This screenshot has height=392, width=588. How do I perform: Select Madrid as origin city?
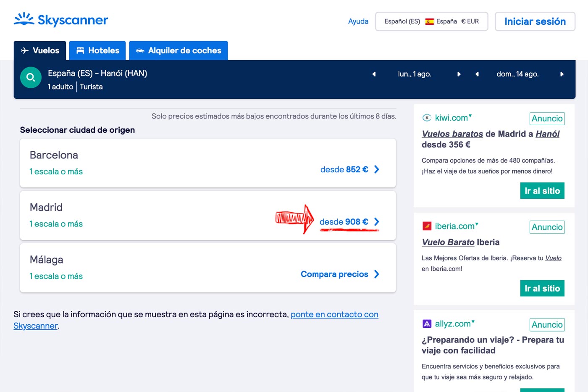208,216
